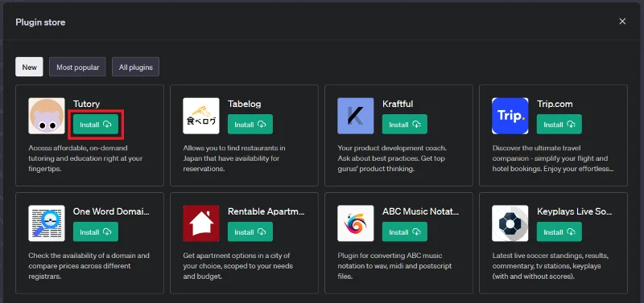Image resolution: width=644 pixels, height=303 pixels.
Task: Click the live soccer standings description text
Action: 551,266
